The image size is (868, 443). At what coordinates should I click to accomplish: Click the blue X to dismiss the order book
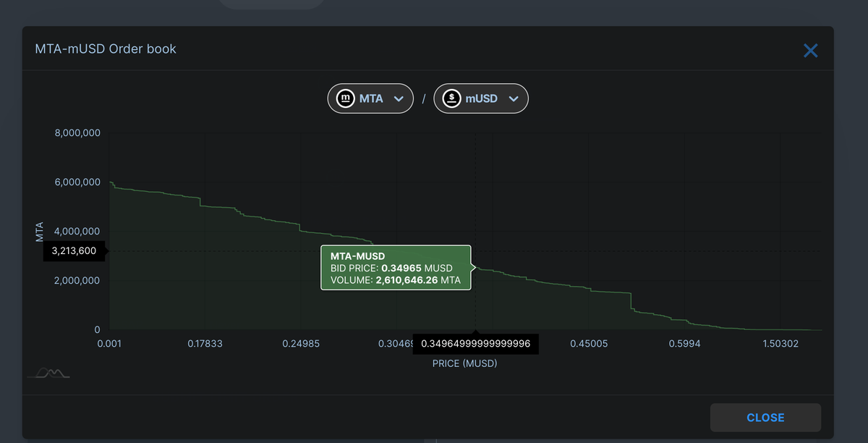pos(810,50)
